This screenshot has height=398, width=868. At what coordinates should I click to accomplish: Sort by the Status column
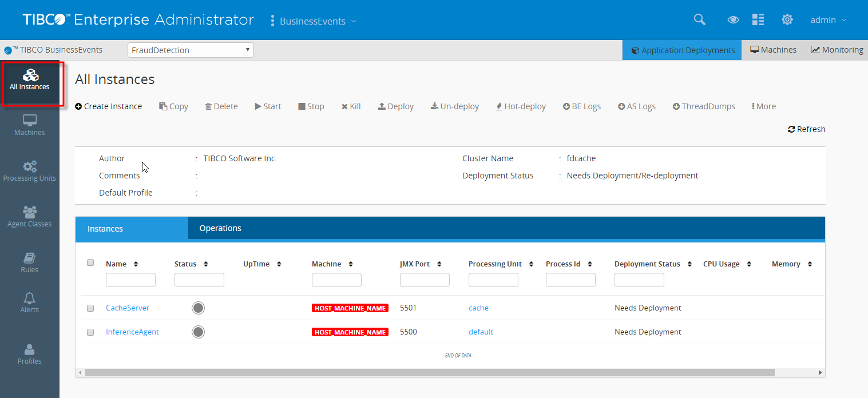click(205, 264)
